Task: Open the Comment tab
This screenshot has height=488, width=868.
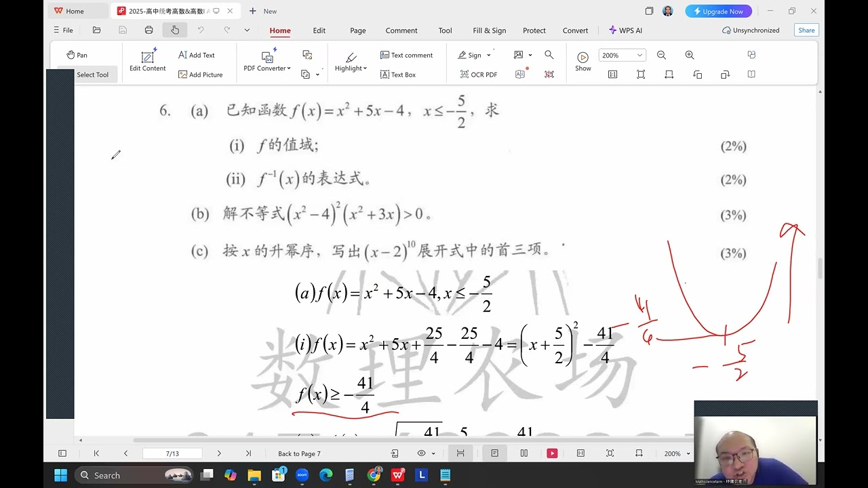Action: pos(401,30)
